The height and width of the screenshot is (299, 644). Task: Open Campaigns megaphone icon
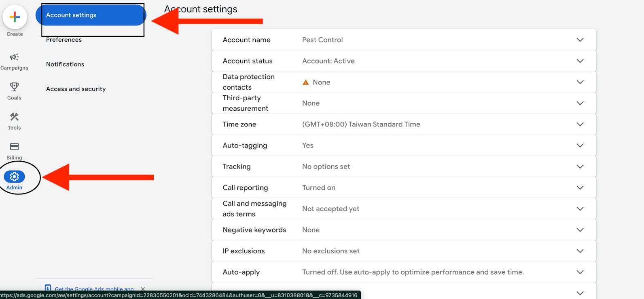pos(14,57)
